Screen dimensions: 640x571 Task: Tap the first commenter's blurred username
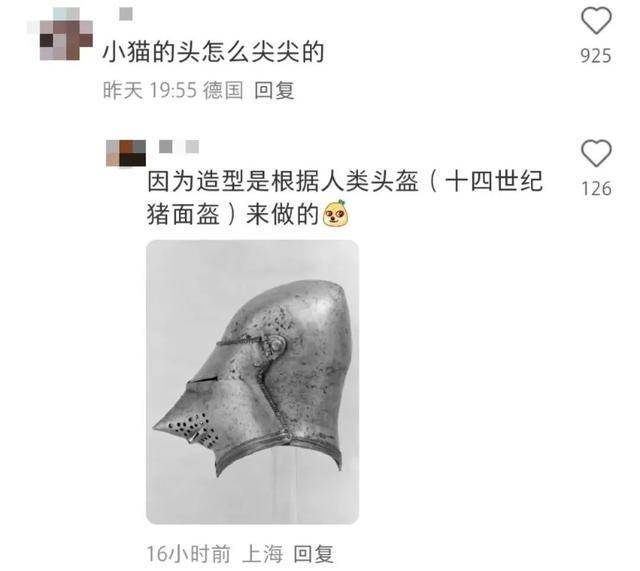point(126,14)
